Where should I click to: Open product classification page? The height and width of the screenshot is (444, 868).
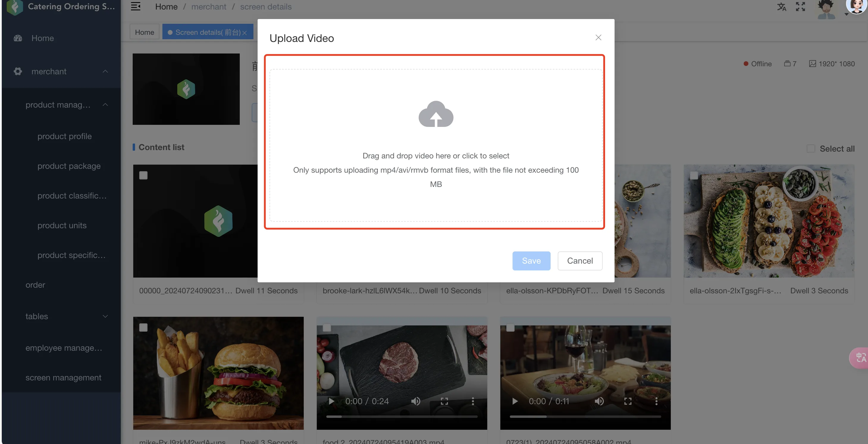click(x=72, y=196)
